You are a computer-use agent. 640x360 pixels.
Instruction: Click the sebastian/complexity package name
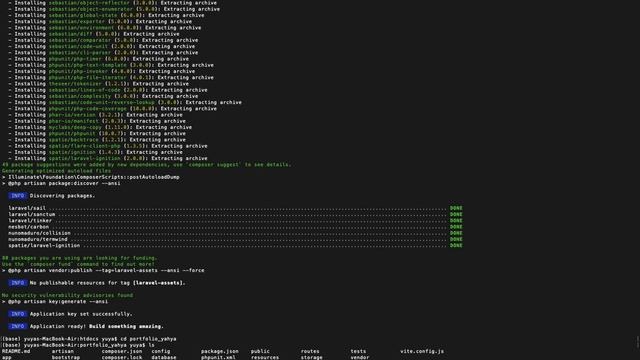coord(80,96)
